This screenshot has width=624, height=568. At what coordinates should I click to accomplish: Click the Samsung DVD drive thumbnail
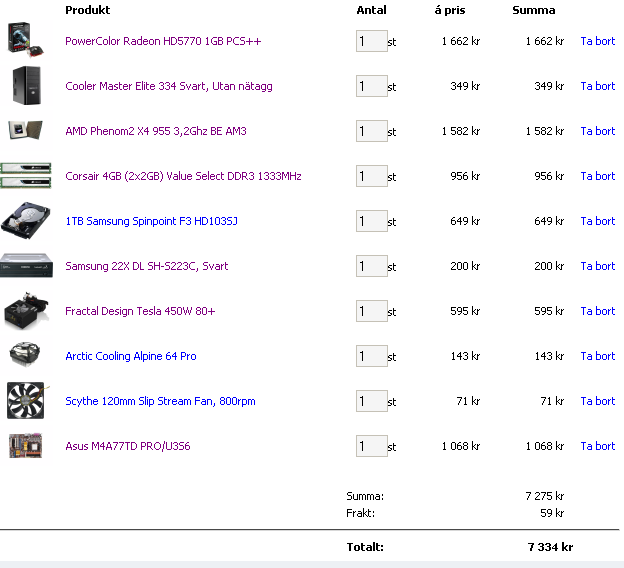coord(26,266)
